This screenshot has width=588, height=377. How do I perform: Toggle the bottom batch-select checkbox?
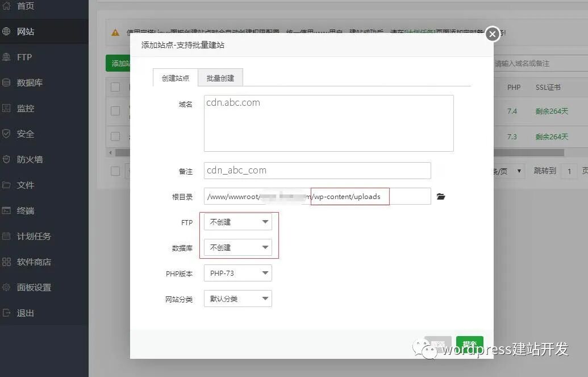[x=115, y=171]
